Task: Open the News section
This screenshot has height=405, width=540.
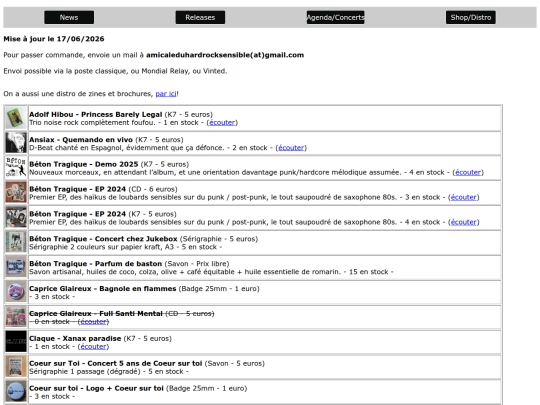Action: tap(69, 17)
